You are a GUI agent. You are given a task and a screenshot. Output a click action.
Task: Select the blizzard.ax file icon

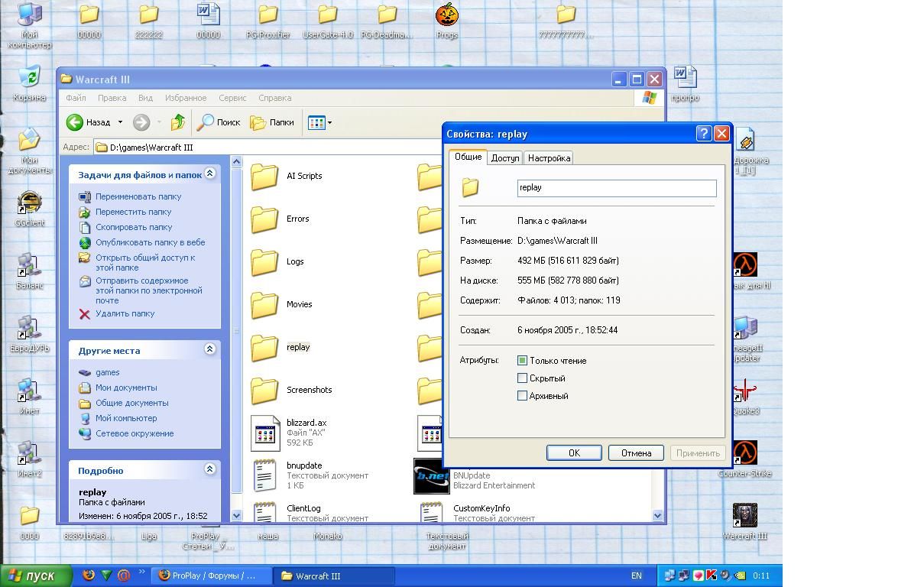coord(265,433)
